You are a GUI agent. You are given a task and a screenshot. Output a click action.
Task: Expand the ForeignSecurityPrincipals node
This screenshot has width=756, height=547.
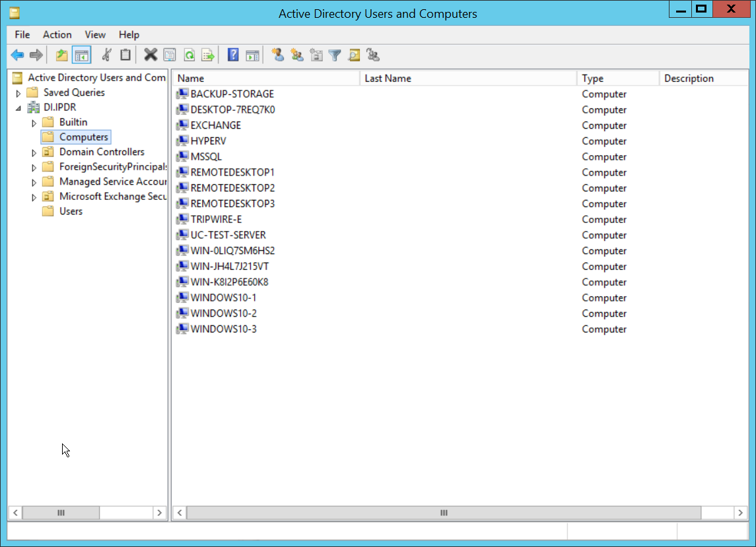[x=34, y=168]
